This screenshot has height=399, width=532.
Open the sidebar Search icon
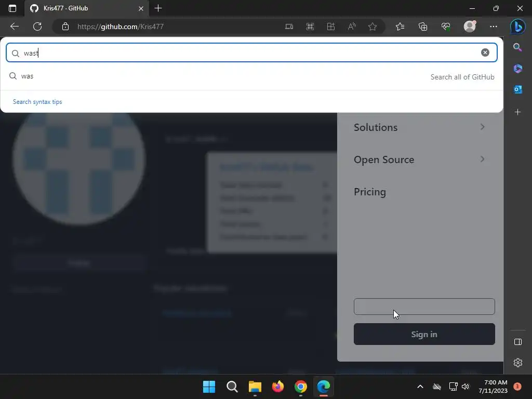click(517, 47)
